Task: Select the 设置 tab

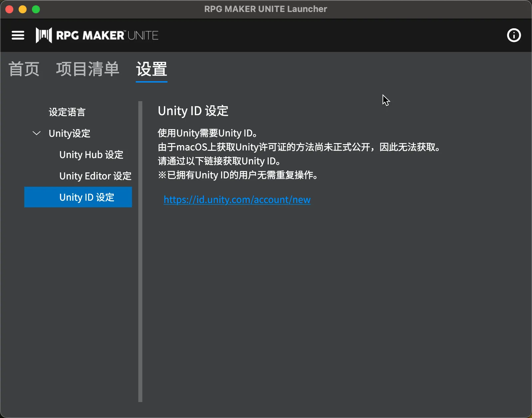Action: pos(152,69)
